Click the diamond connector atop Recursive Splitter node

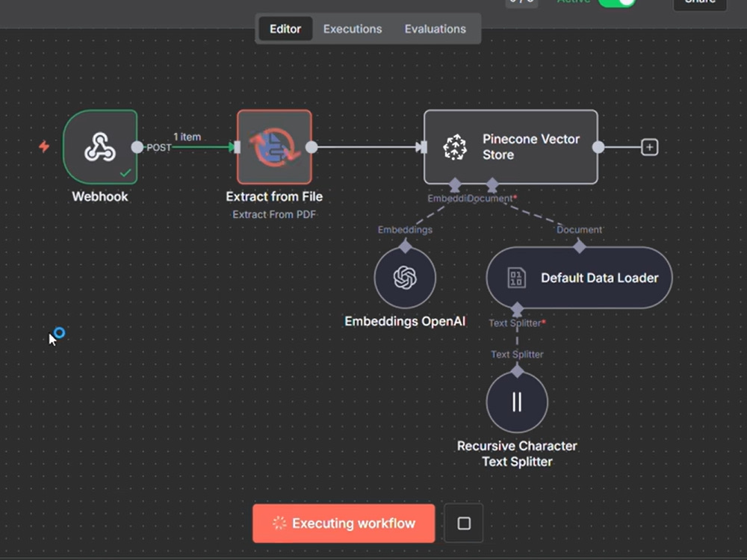click(517, 371)
